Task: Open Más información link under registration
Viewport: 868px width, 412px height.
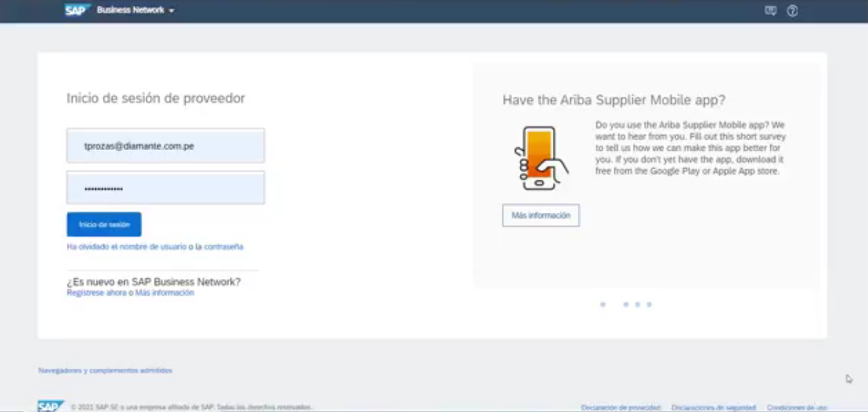Action: tap(164, 293)
